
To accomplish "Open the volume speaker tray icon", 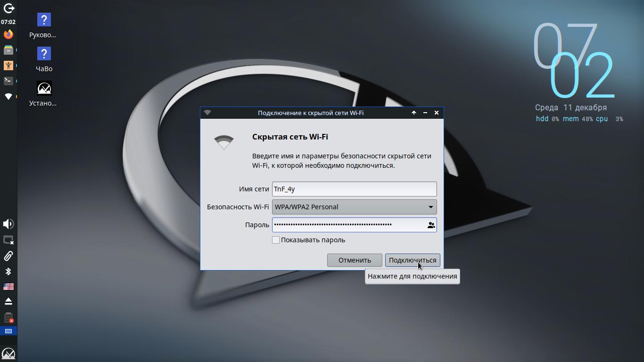I will click(8, 224).
